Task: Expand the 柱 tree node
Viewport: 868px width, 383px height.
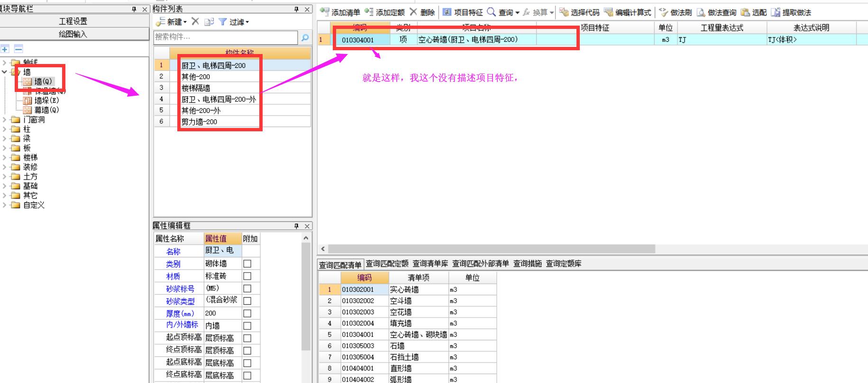Action: pos(4,129)
